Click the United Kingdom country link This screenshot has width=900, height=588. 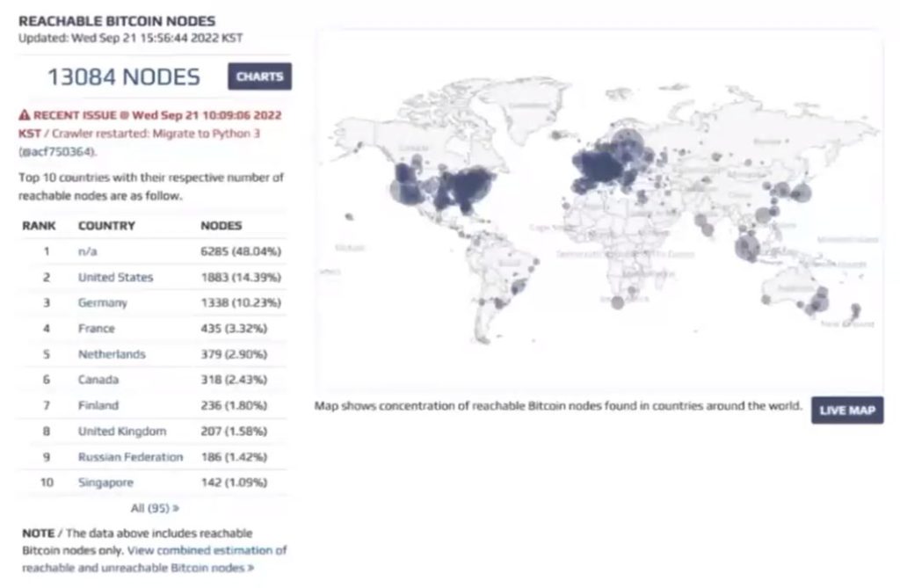pyautogui.click(x=122, y=432)
